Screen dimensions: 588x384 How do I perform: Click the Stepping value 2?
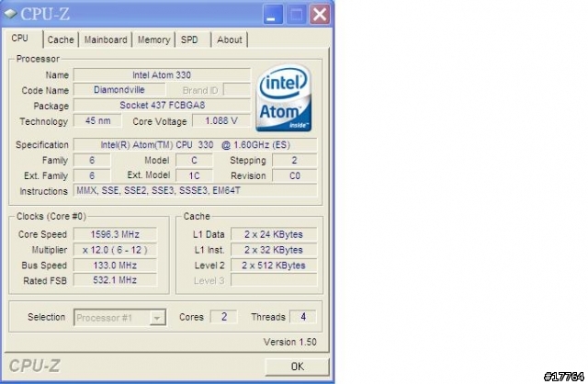coord(294,160)
